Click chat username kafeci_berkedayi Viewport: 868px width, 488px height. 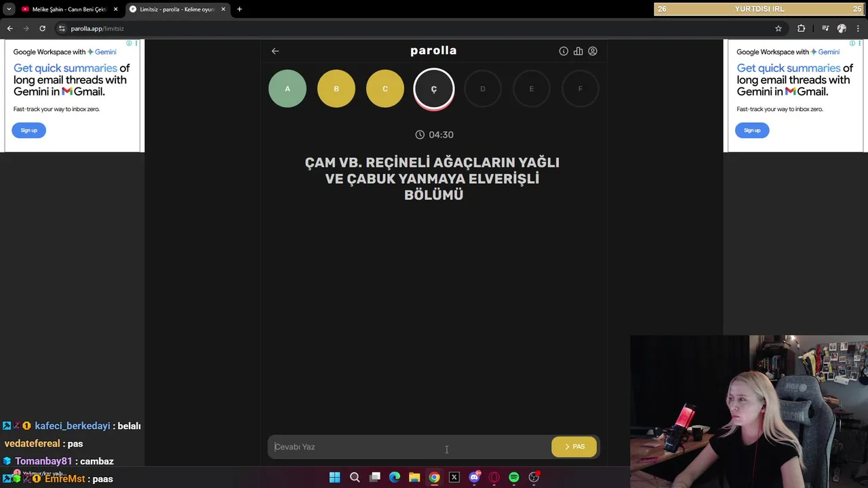click(73, 426)
